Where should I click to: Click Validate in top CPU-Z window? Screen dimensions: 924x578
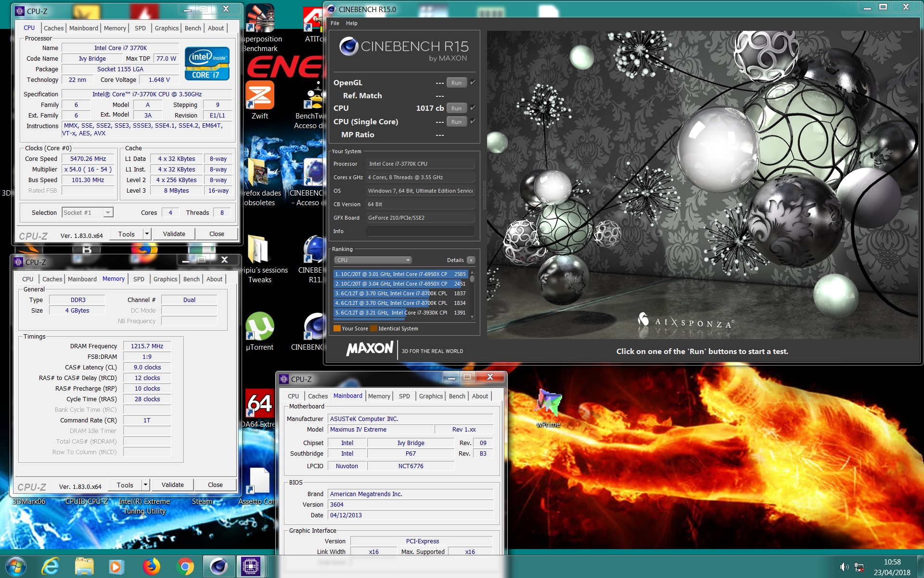(x=174, y=234)
